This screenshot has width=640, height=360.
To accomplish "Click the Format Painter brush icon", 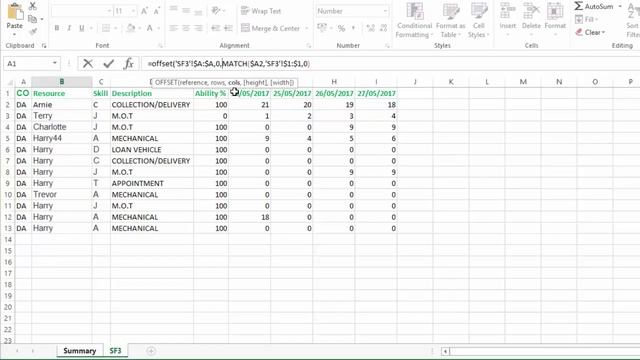I will pyautogui.click(x=33, y=31).
